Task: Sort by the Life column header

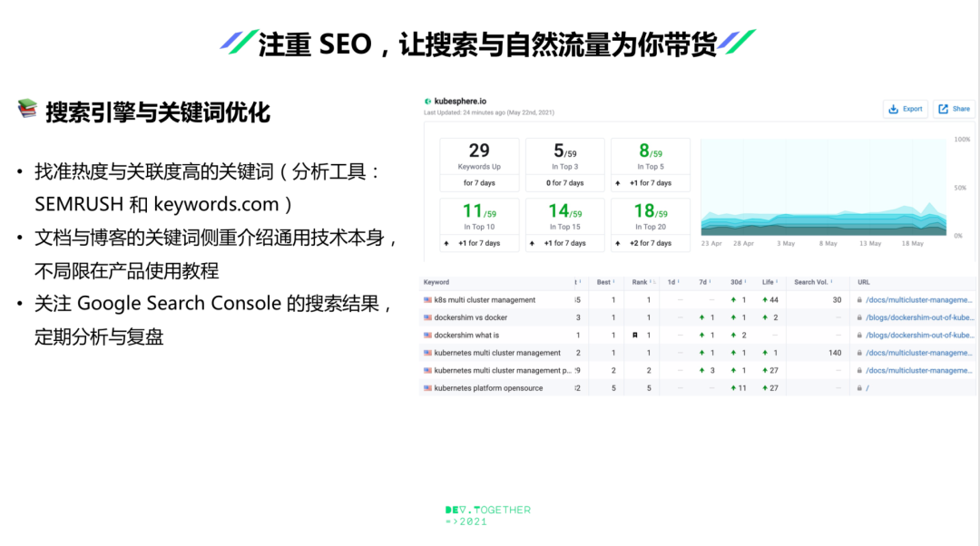Action: click(769, 282)
